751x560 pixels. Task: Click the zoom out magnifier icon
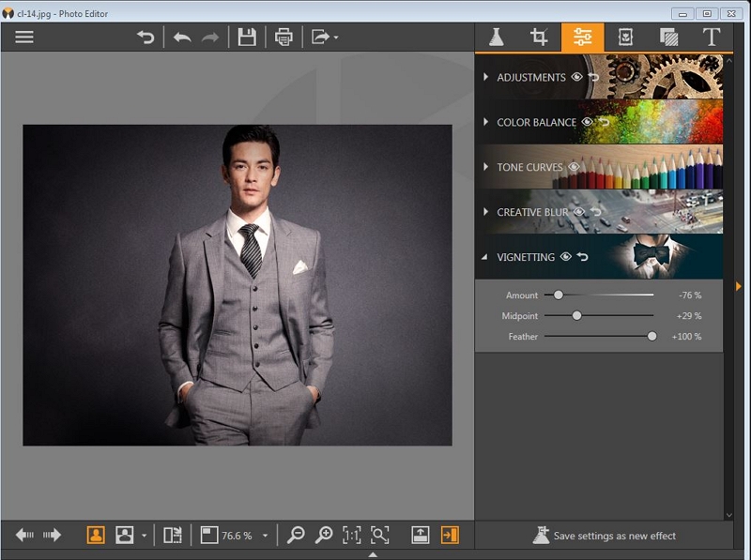(x=296, y=535)
